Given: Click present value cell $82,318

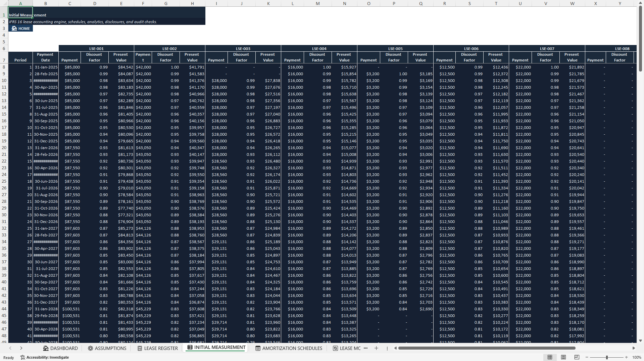Looking at the screenshot, I should tap(121, 309).
